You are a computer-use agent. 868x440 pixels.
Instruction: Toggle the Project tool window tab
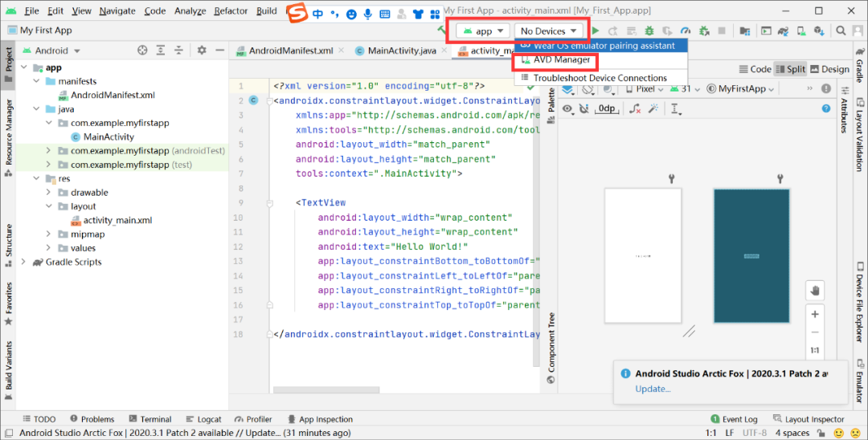(8, 64)
